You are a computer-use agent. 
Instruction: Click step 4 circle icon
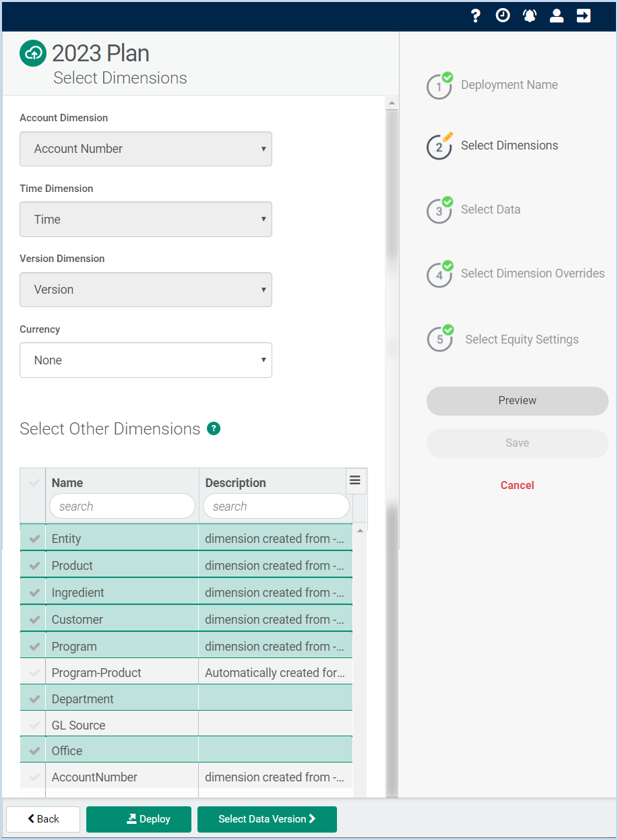pos(439,275)
